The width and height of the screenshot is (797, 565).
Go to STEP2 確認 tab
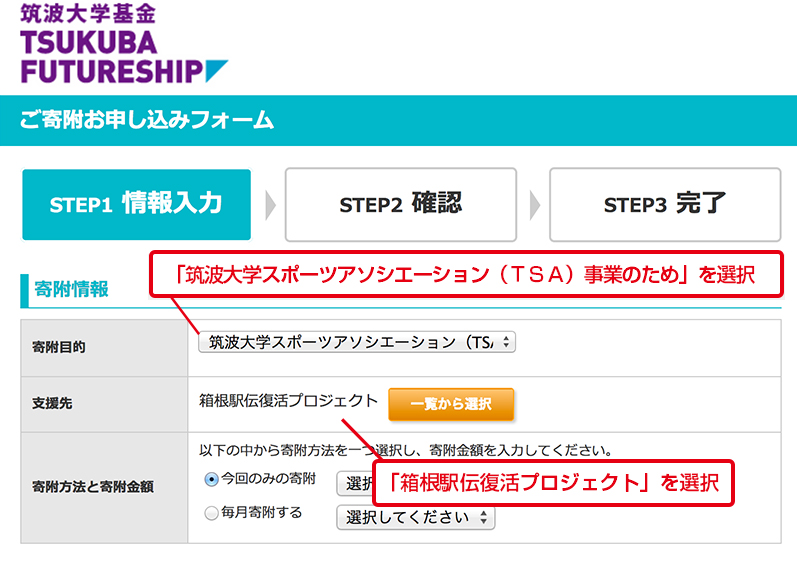[401, 205]
